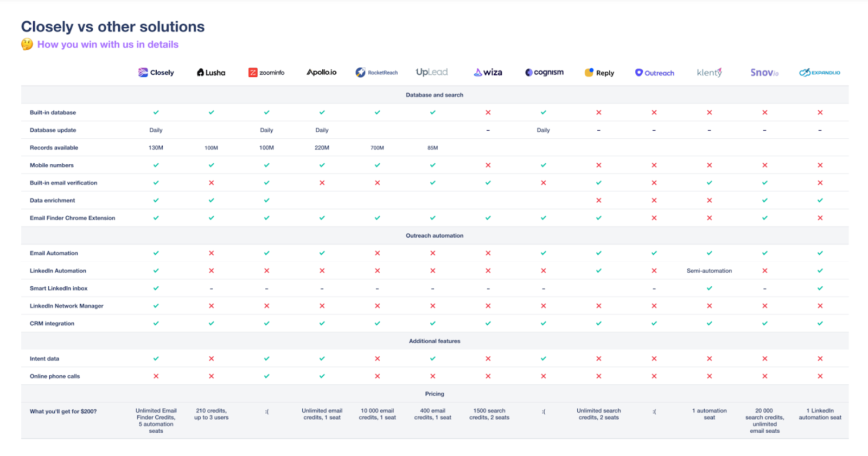This screenshot has height=456, width=868.
Task: Click the 'Email Automation' row label
Action: [x=54, y=253]
